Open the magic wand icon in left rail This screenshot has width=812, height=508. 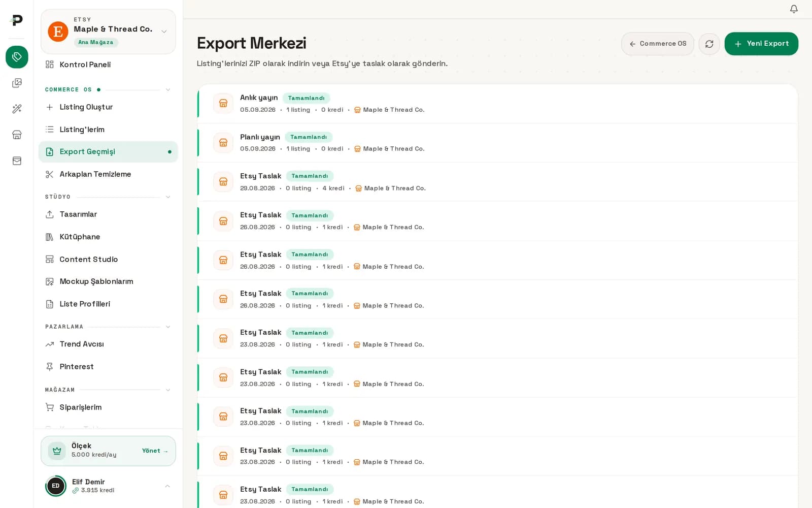coord(17,109)
